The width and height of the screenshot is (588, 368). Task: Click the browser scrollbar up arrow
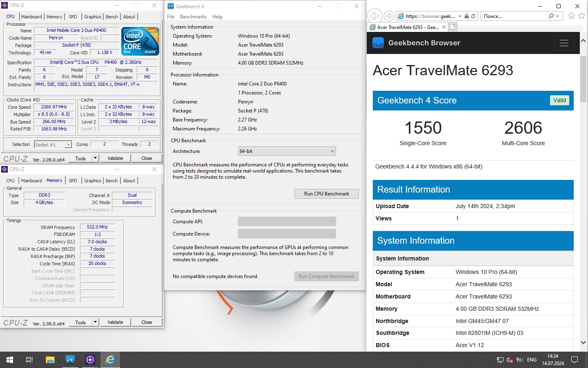583,41
